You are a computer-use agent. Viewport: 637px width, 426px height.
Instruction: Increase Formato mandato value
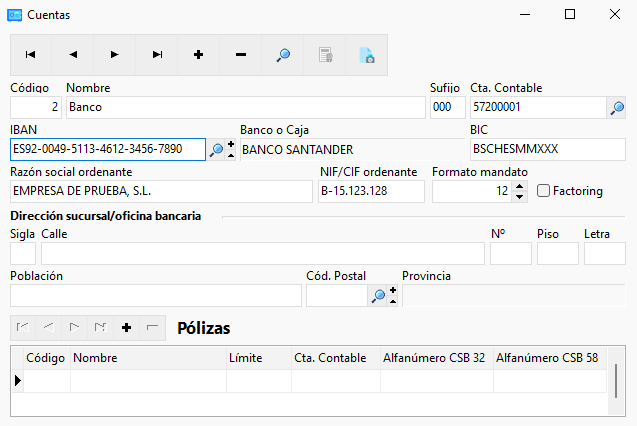click(x=519, y=186)
